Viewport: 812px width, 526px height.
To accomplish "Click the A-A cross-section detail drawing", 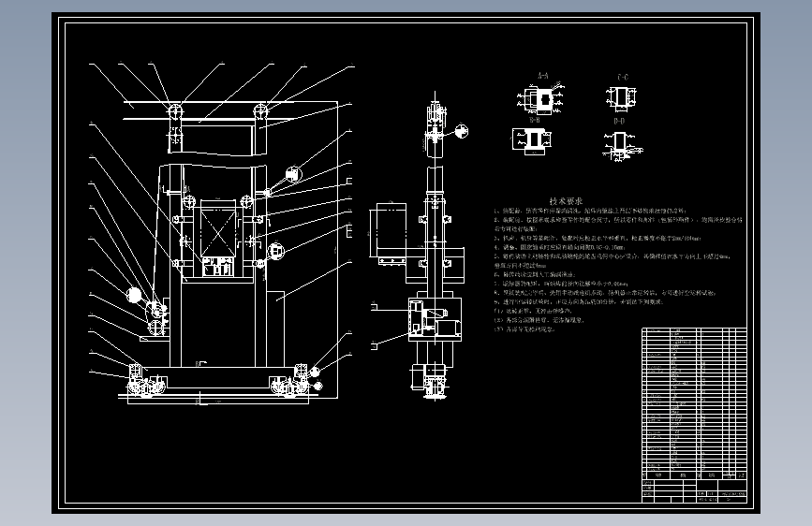I will 540,98.
